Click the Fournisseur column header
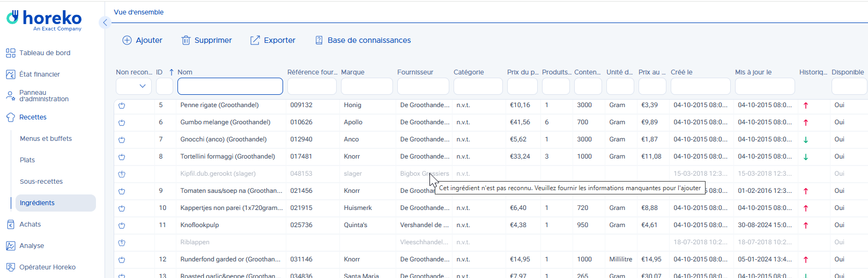The image size is (868, 278). click(x=415, y=72)
